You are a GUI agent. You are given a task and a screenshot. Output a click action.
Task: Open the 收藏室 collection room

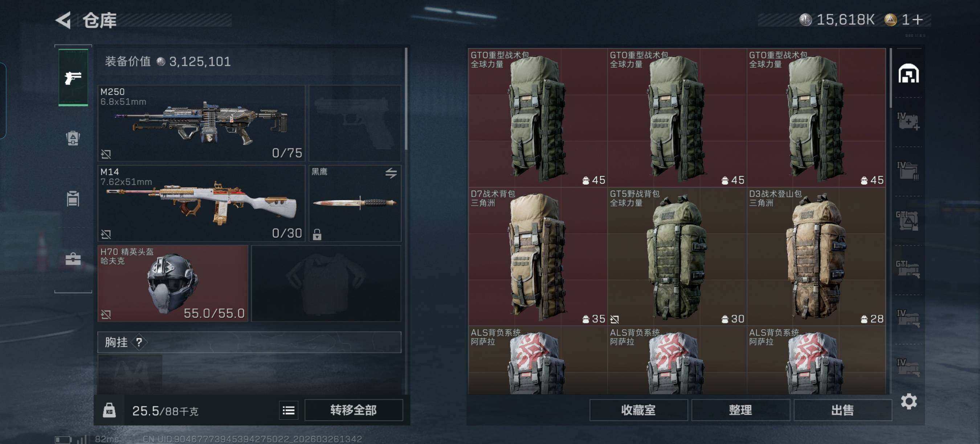[x=638, y=410]
